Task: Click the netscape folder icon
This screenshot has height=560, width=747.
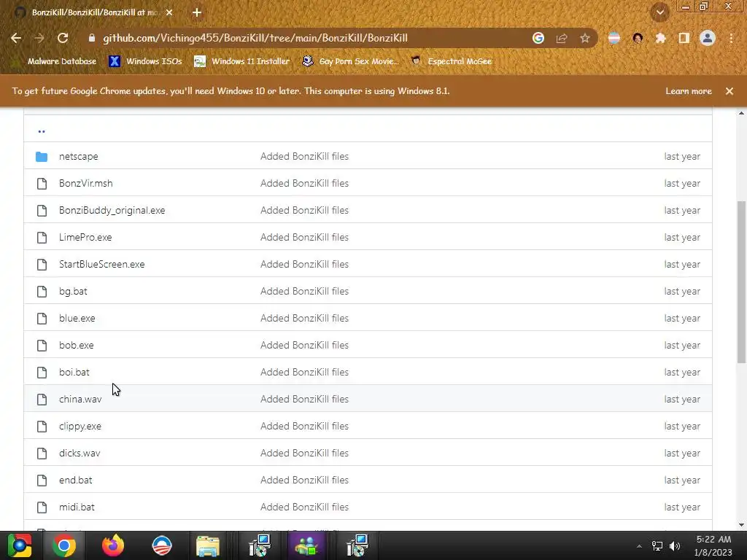Action: (42, 156)
